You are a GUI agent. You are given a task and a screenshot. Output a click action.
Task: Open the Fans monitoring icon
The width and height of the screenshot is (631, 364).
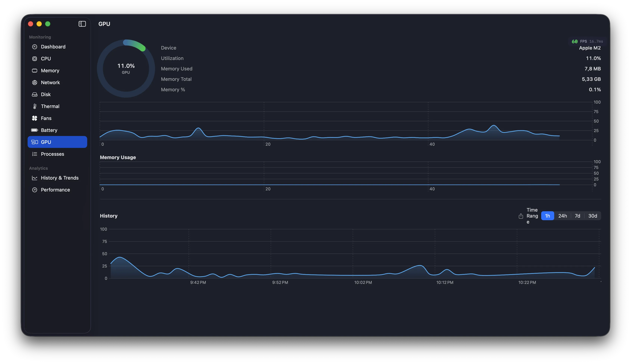[35, 118]
